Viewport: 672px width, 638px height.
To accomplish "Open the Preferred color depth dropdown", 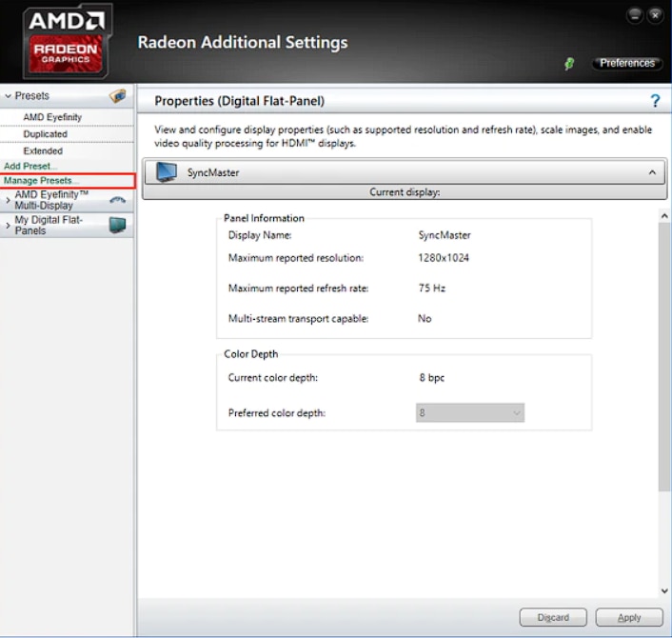I will tap(469, 412).
